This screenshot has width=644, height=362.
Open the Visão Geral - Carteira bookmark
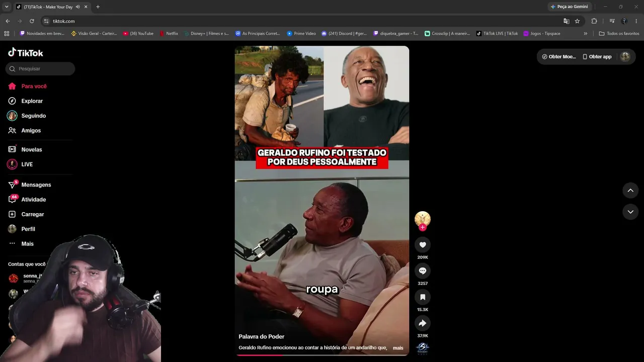94,34
